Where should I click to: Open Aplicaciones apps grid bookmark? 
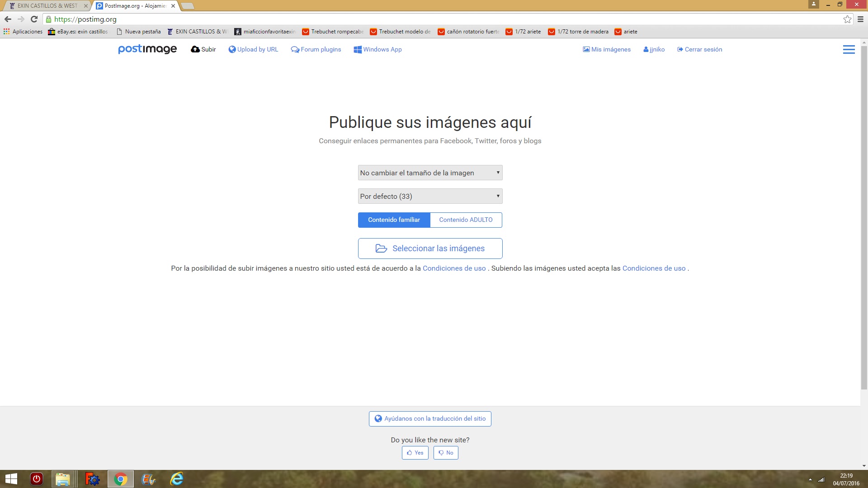[x=23, y=32]
